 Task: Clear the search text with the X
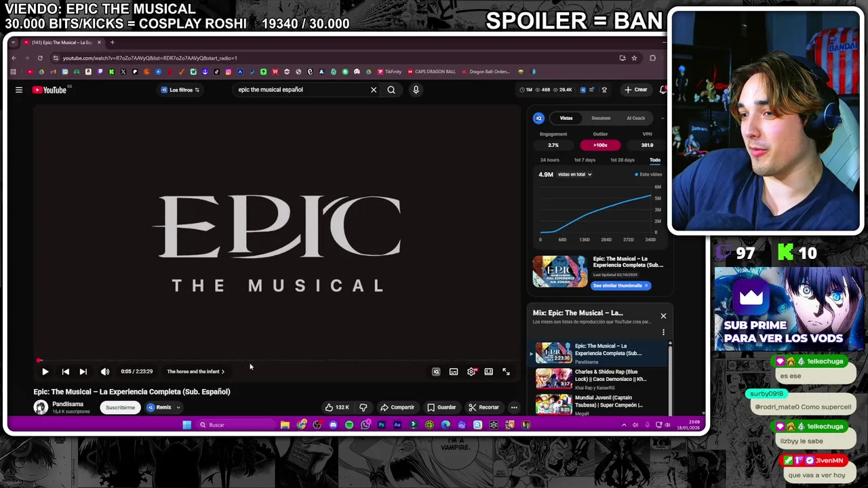373,89
